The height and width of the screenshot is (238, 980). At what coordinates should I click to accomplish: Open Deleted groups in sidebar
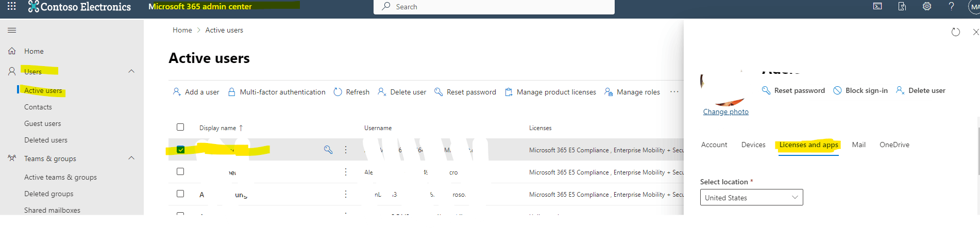click(48, 194)
